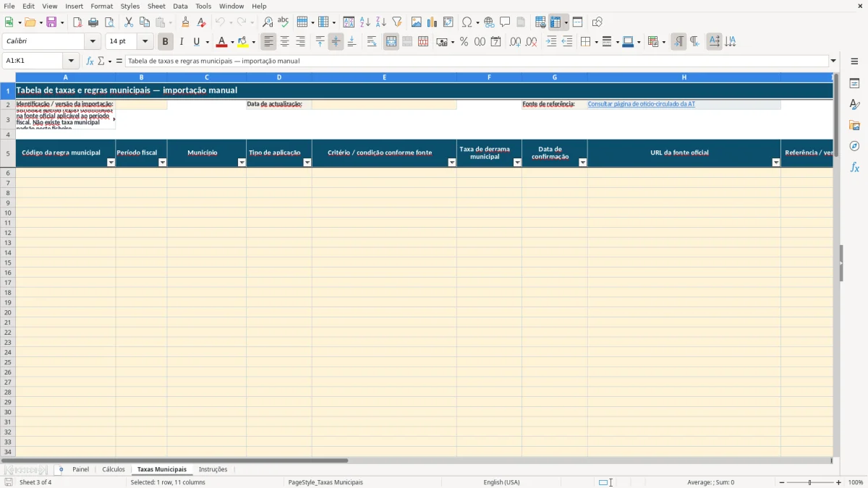
Task: Click the Save document icon
Action: (51, 22)
